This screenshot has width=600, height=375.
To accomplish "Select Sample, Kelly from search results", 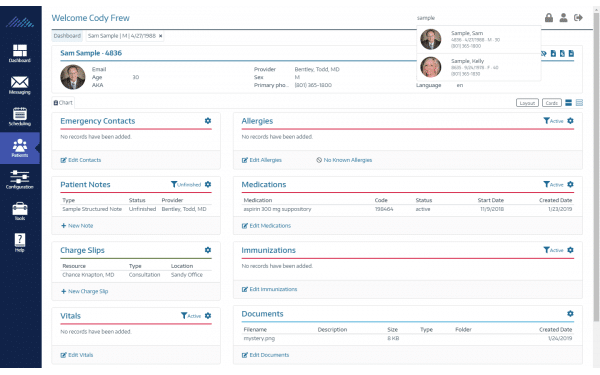I will 478,67.
